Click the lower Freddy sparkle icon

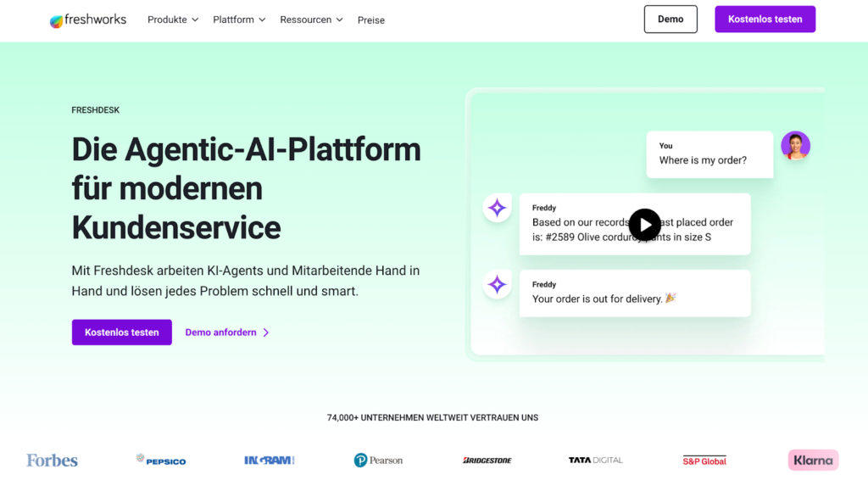tap(497, 284)
